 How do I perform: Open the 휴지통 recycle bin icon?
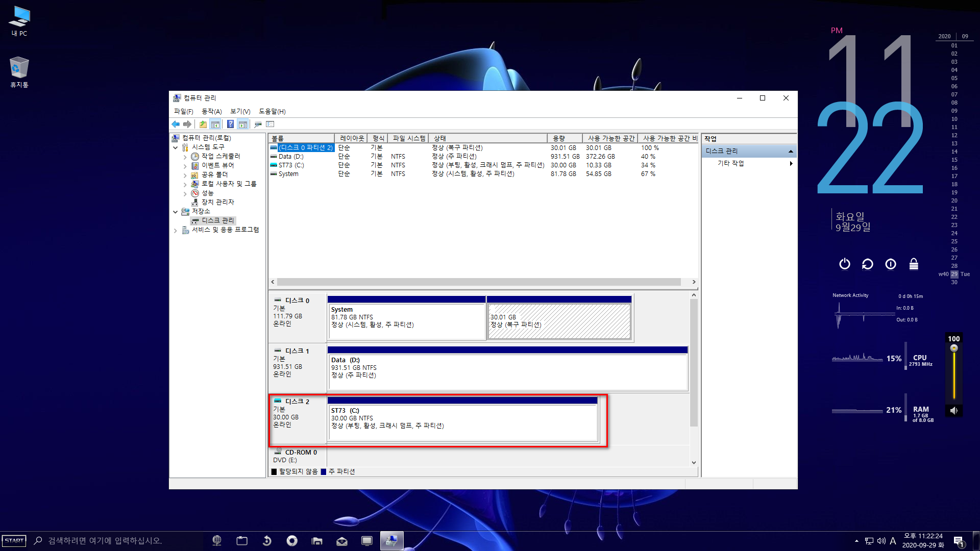(x=19, y=72)
